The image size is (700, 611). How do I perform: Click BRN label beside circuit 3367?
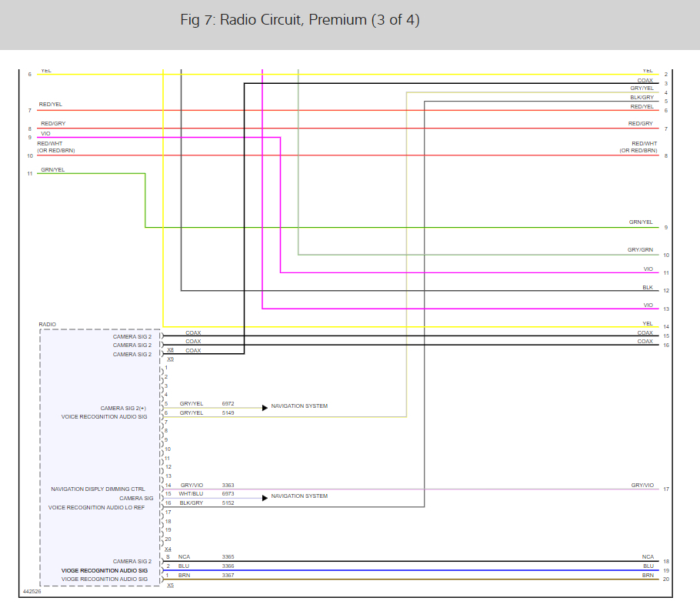184,576
